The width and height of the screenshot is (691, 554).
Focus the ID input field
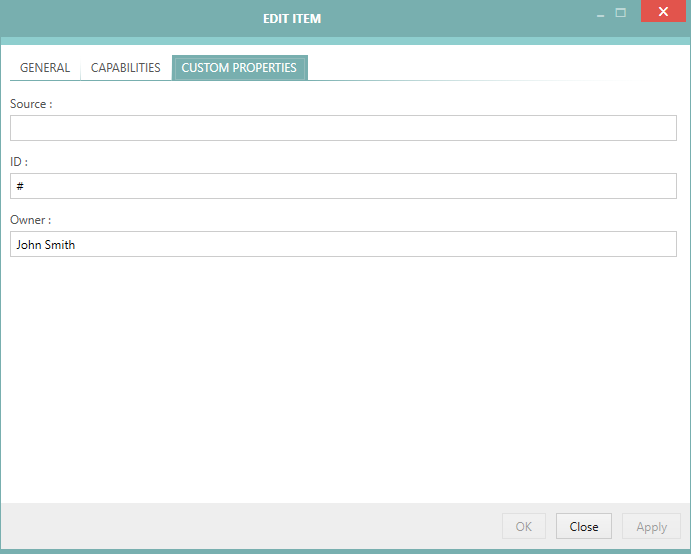click(343, 186)
